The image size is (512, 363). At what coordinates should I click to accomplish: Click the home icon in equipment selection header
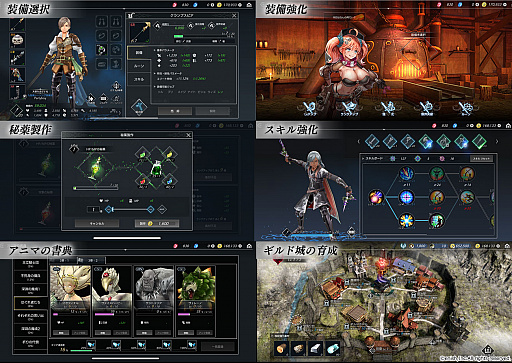click(249, 5)
